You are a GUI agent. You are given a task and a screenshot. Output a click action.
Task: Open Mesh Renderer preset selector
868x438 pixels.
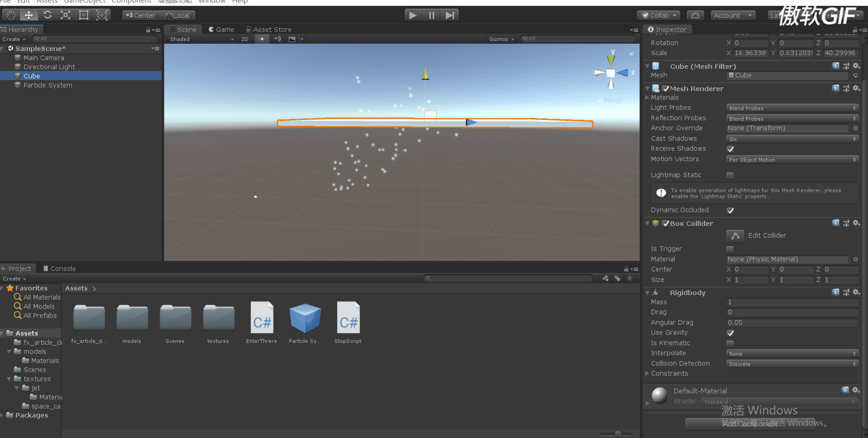pyautogui.click(x=846, y=88)
